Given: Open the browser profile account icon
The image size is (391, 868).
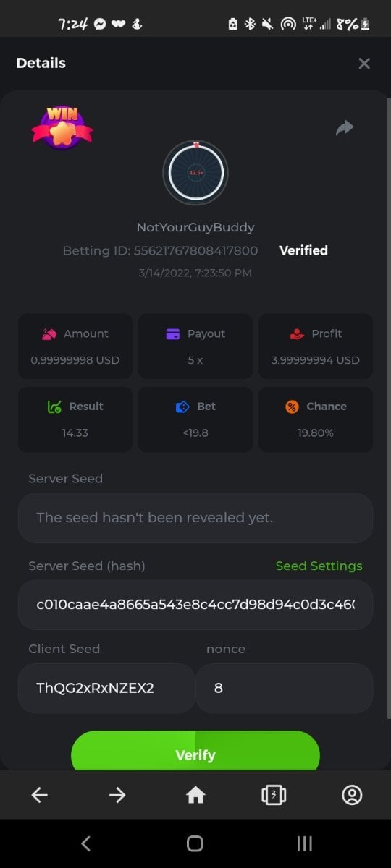Looking at the screenshot, I should click(352, 795).
